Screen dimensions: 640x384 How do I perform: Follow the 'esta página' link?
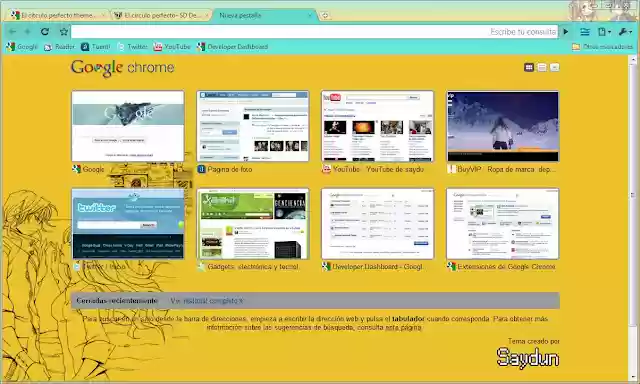point(403,327)
